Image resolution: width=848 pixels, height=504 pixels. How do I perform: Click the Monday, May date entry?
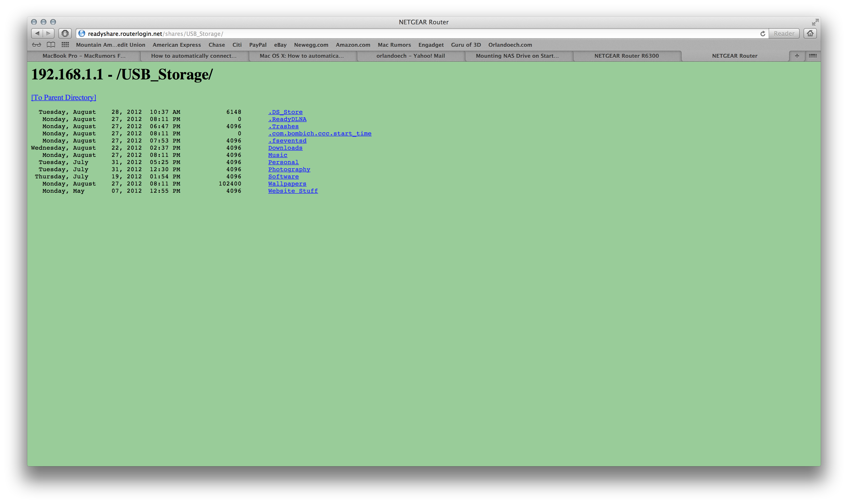point(64,191)
